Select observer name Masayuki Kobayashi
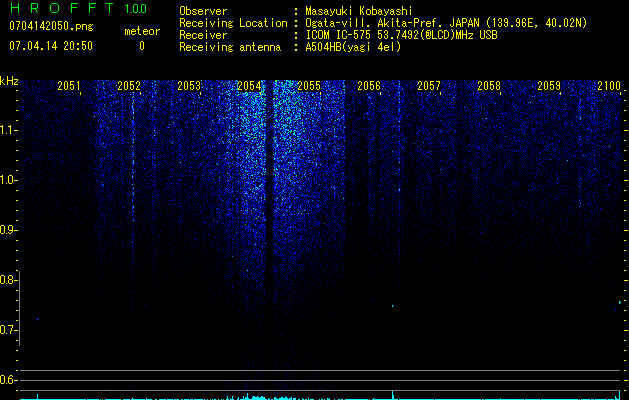The width and height of the screenshot is (629, 400). [x=359, y=11]
